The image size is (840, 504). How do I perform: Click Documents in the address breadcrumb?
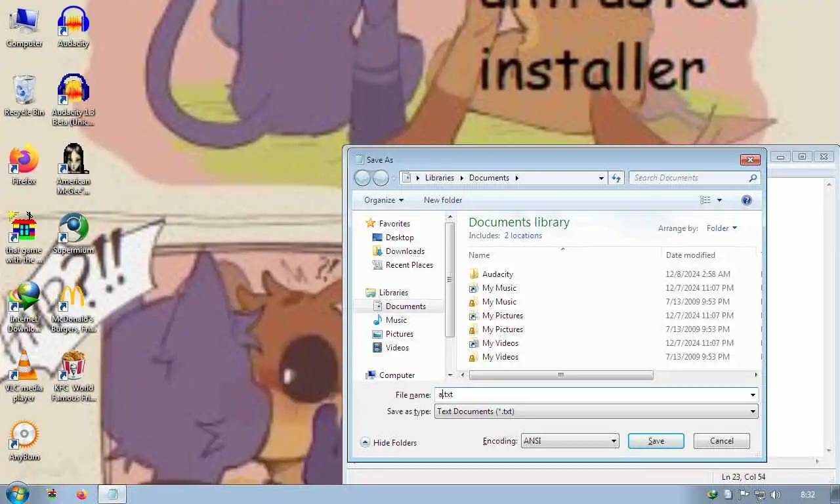click(x=489, y=178)
